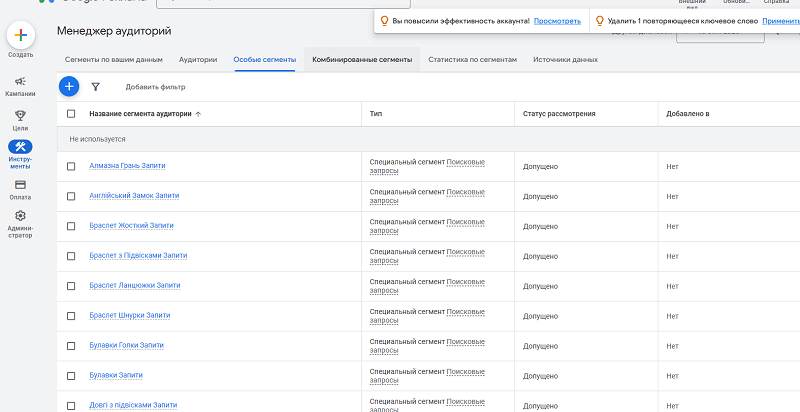
Task: Click lightbulb icon beside 'Удалить 1 повторяющееся'
Action: pyautogui.click(x=600, y=21)
